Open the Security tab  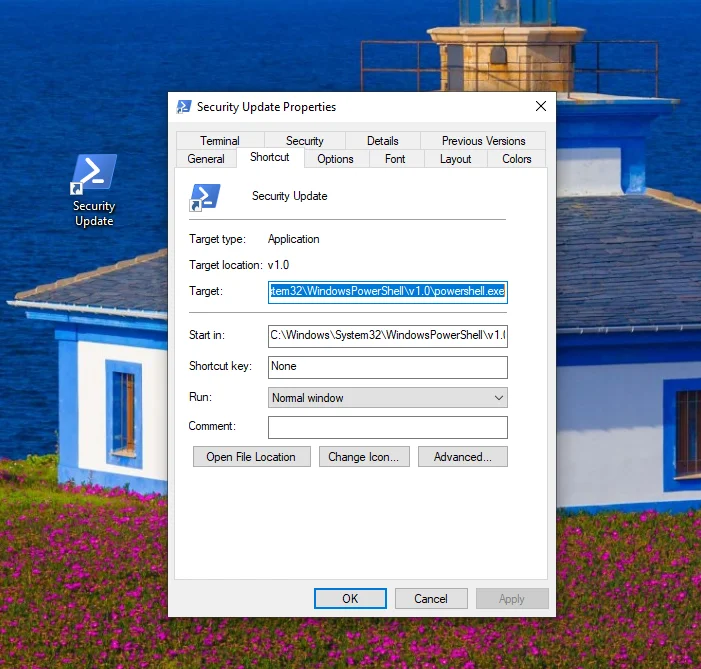point(304,141)
